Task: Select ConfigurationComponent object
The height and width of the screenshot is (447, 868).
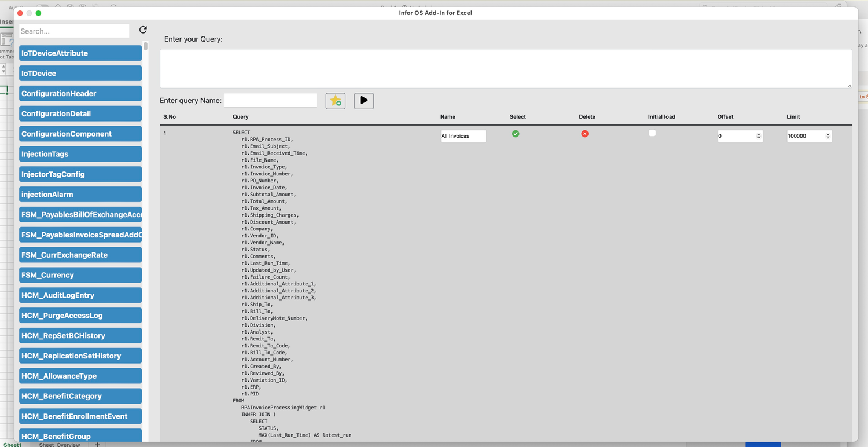Action: [x=80, y=134]
